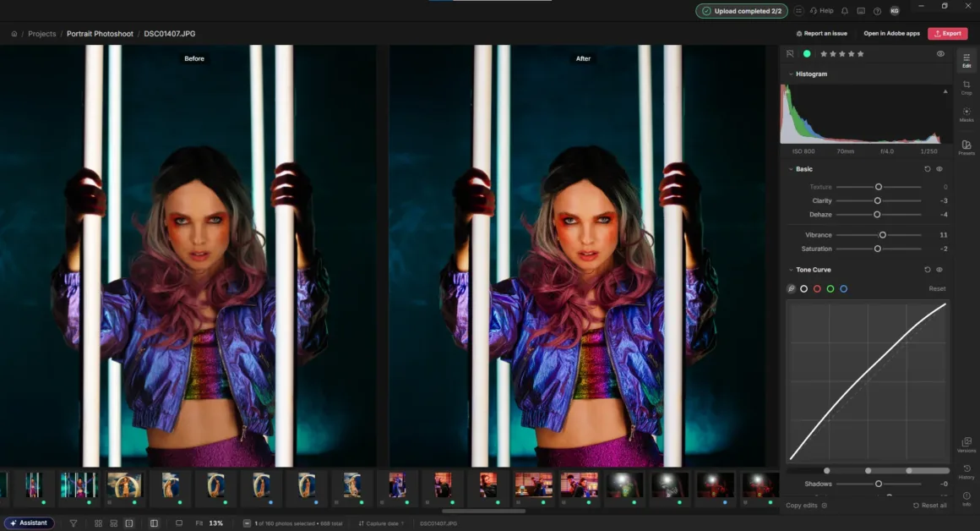Click the DSC01407.JPG breadcrumb

coord(169,34)
